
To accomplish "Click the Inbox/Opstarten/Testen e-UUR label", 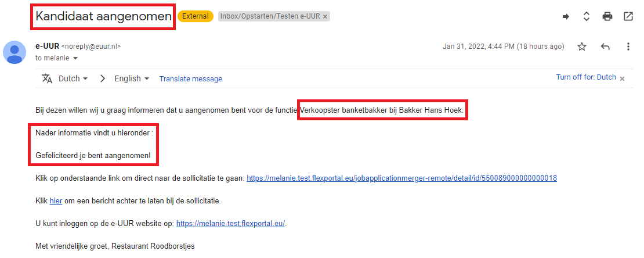I will click(x=269, y=16).
